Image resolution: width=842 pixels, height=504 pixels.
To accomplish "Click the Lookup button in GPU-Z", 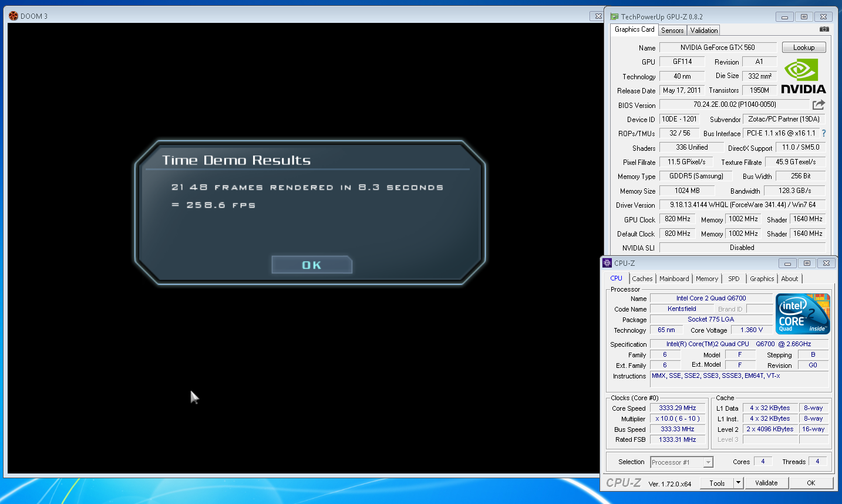I will (x=804, y=48).
